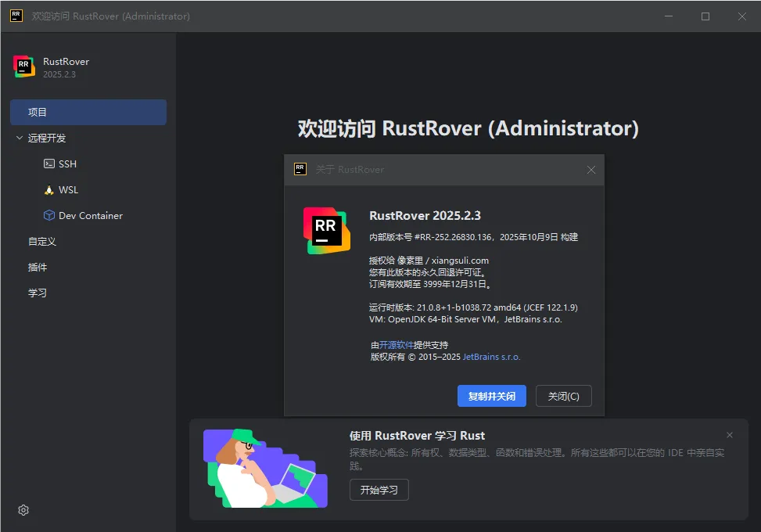Click RustRover logo in About dialog
The width and height of the screenshot is (761, 532).
pyautogui.click(x=326, y=230)
